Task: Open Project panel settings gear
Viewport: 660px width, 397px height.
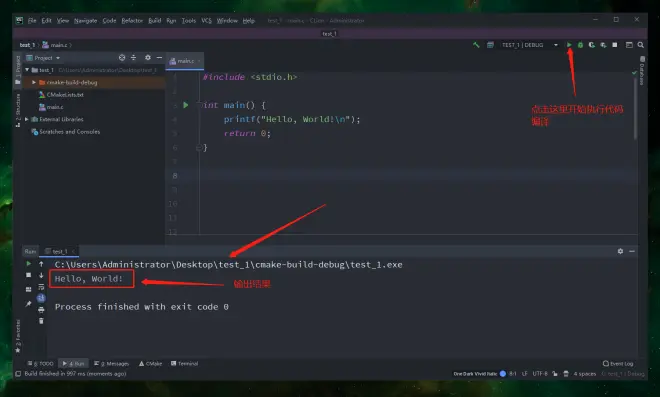Action: click(148, 58)
